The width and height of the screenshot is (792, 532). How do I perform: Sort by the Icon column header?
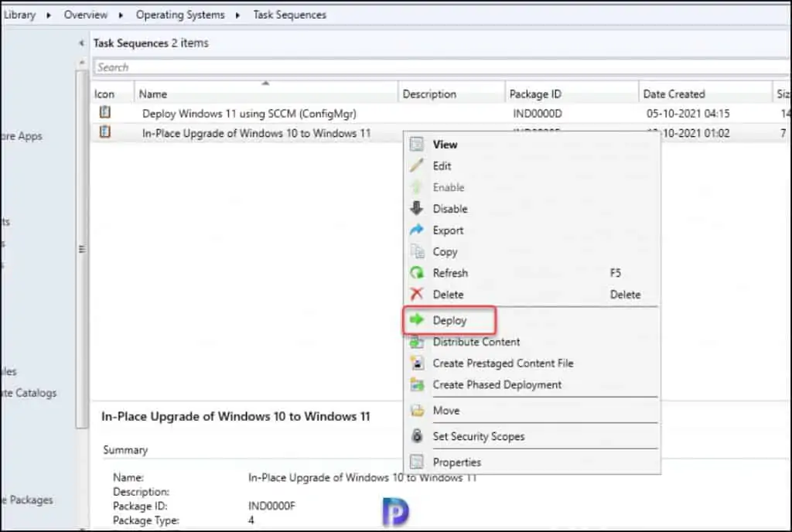[113, 94]
